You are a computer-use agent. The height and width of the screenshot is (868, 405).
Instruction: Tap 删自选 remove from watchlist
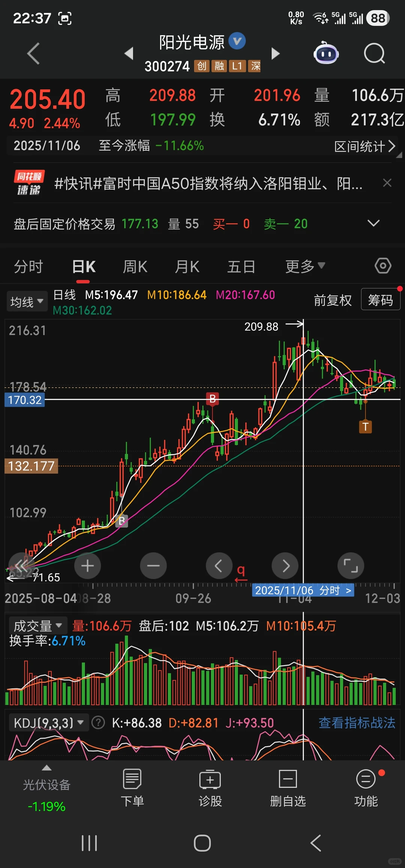(288, 788)
